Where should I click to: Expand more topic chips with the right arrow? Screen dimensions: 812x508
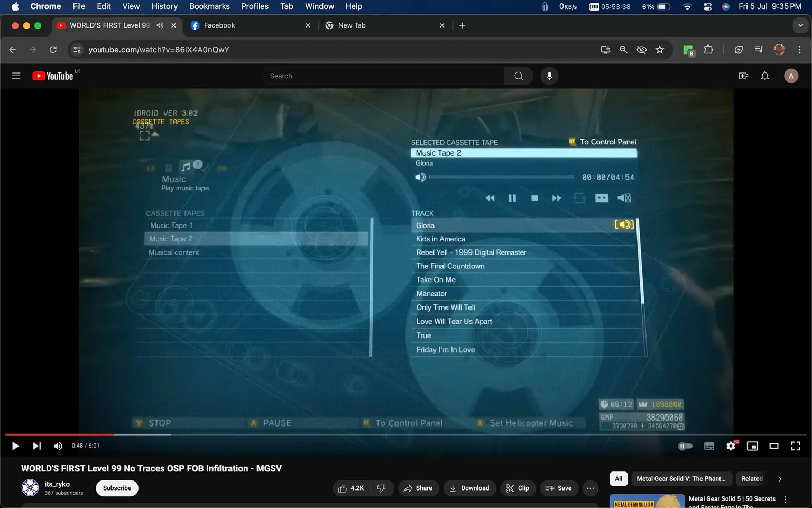(x=780, y=478)
